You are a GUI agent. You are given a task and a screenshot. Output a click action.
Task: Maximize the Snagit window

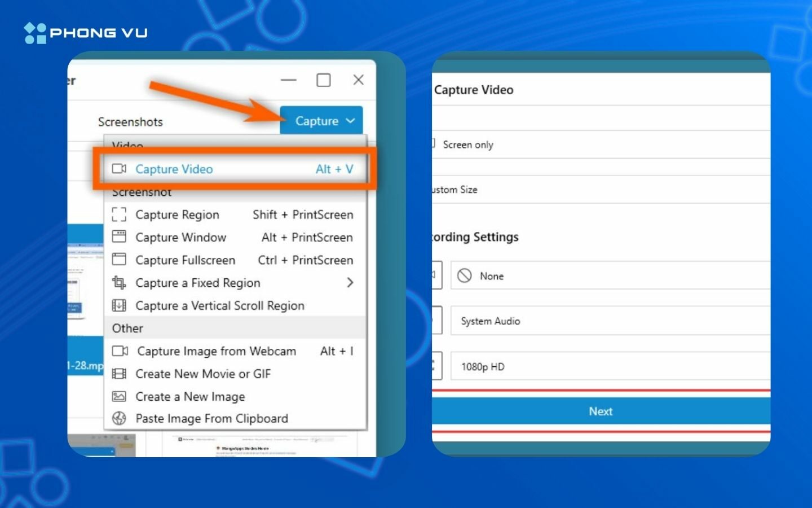pyautogui.click(x=324, y=80)
